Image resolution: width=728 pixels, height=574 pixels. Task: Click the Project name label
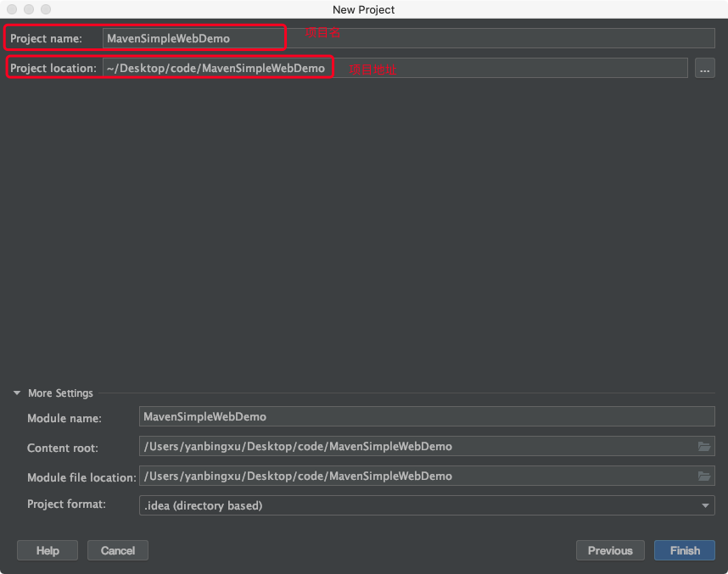46,38
